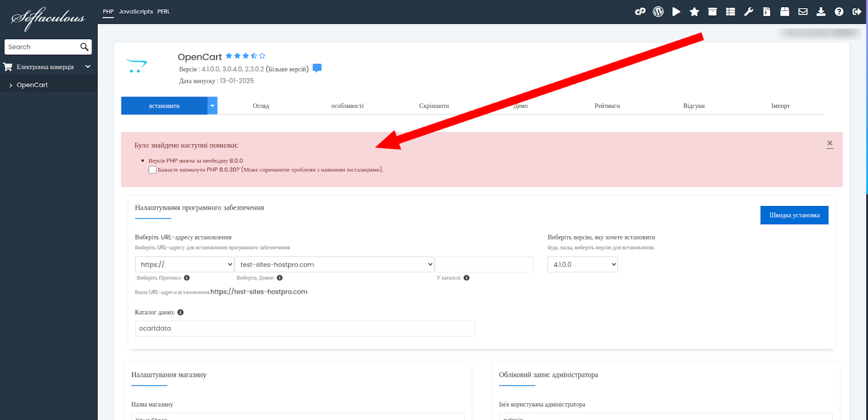Open the Скріншоти screenshots tab

[434, 106]
